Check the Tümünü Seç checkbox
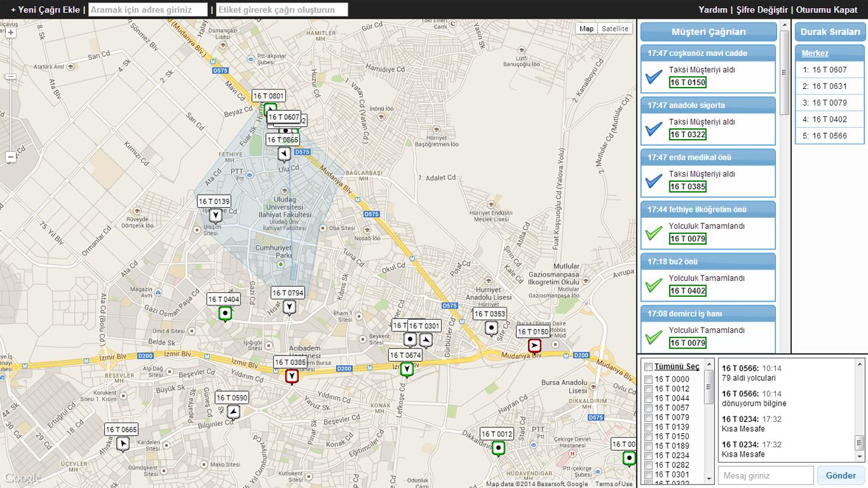868x488 pixels. coord(648,367)
